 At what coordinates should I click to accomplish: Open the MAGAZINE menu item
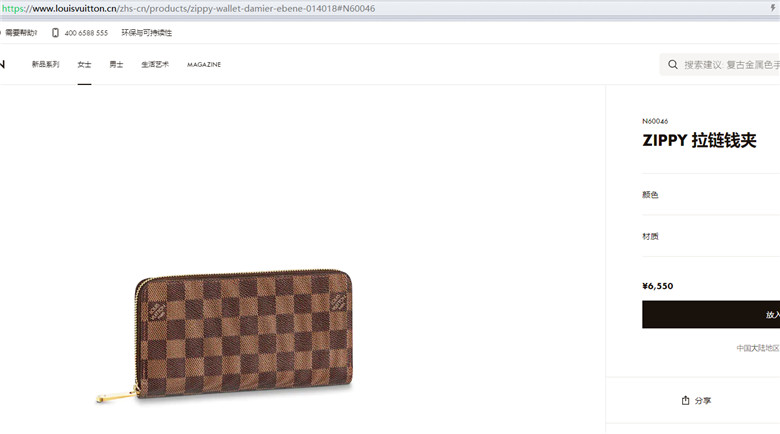[x=204, y=65]
